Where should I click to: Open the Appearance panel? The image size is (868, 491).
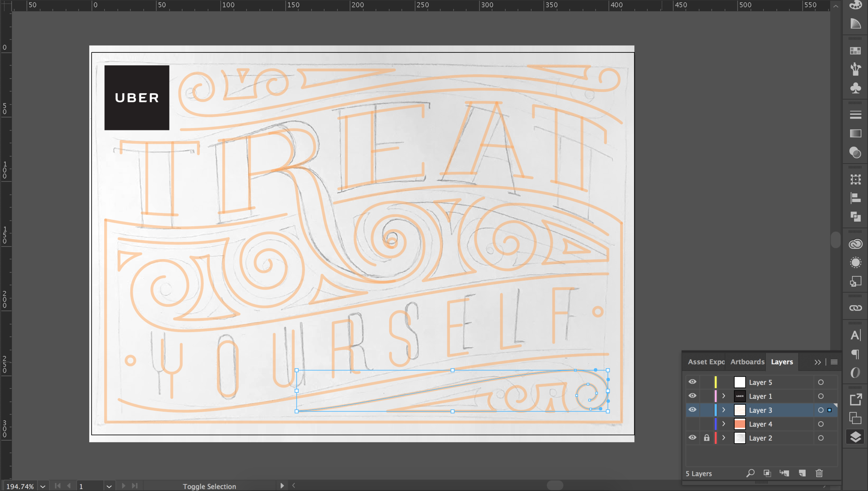[x=856, y=263]
